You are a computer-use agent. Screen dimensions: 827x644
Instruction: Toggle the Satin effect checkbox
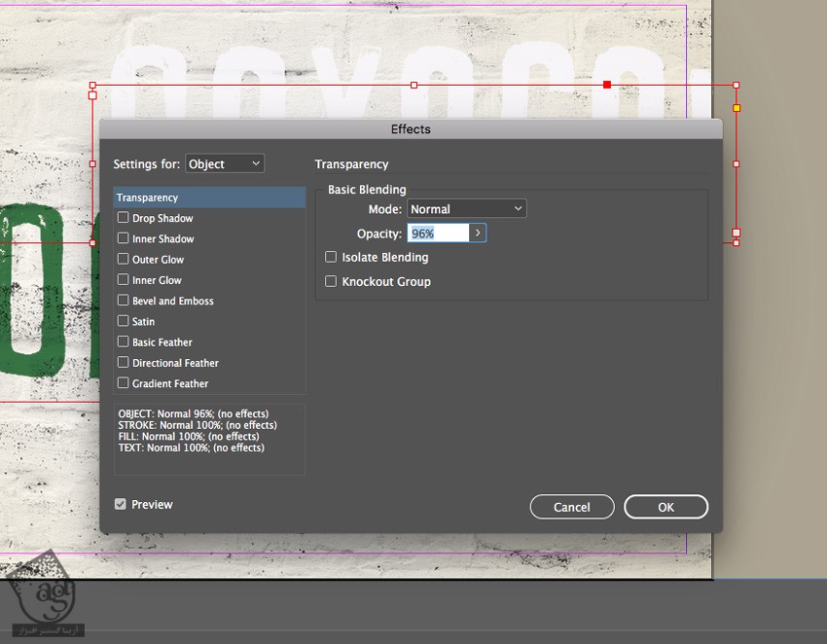[123, 321]
